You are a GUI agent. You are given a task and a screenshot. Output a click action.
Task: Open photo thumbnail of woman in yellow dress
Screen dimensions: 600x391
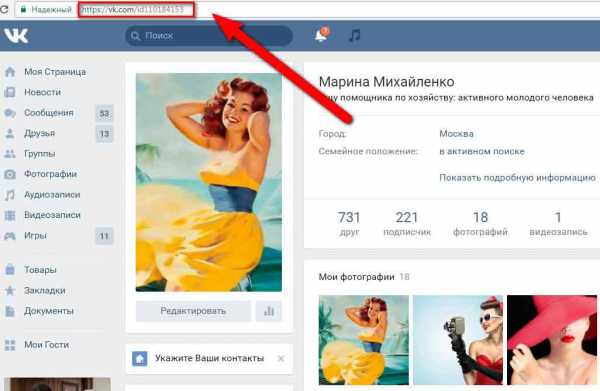[x=364, y=340]
